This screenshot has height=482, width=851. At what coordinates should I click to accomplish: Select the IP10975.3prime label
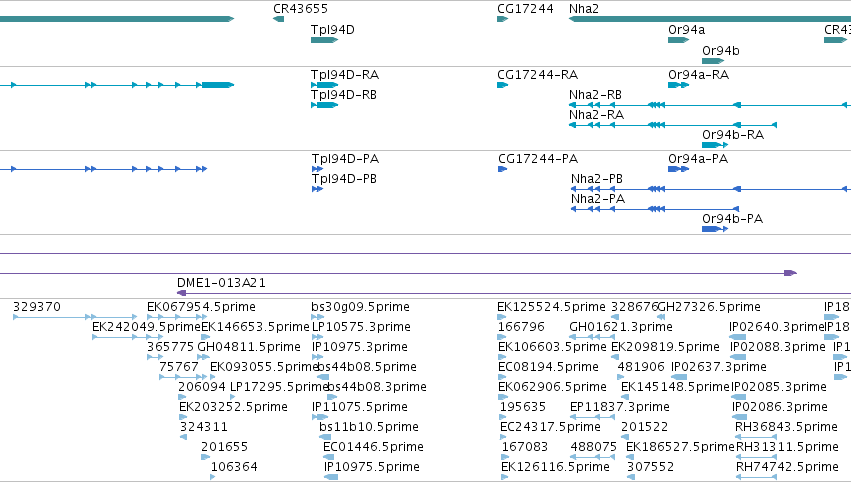361,347
